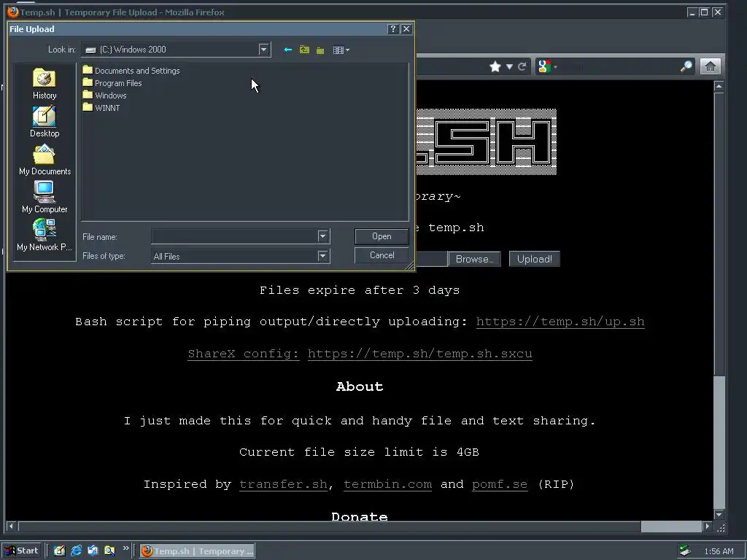747x560 pixels.
Task: Open My Computer shortcut
Action: (44, 198)
